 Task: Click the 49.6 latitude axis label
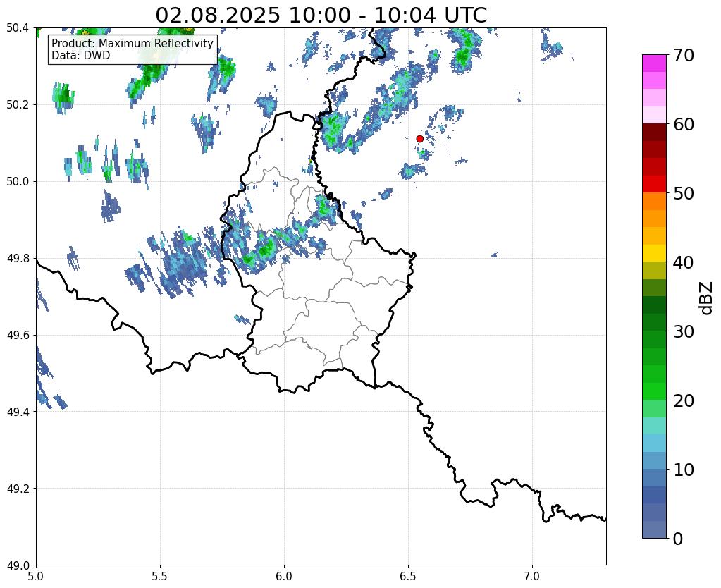click(x=18, y=335)
